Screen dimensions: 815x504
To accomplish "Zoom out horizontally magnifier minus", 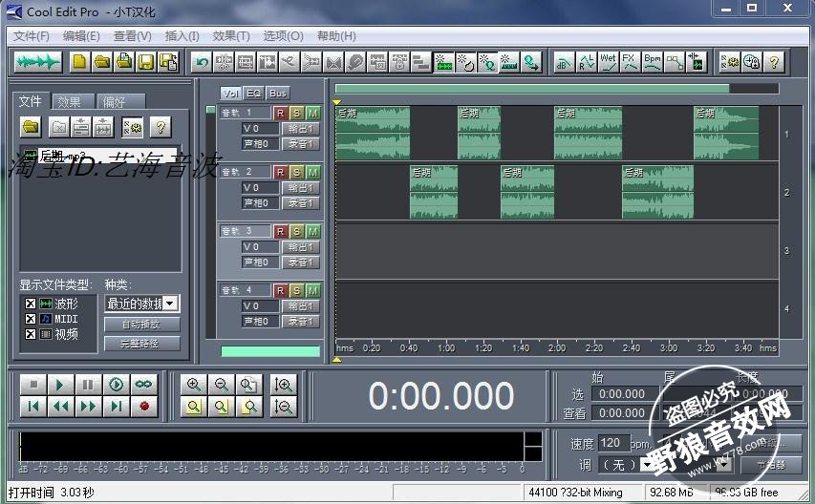I will click(x=222, y=385).
